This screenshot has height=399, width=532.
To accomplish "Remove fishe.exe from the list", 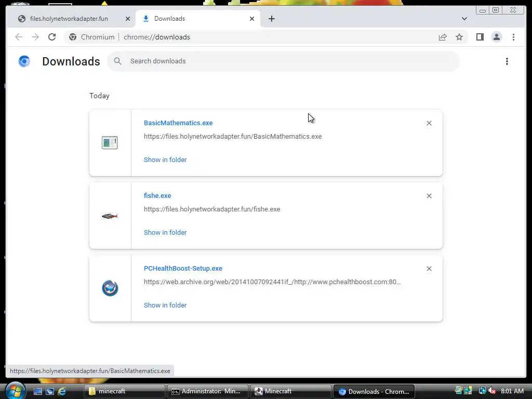I will pos(429,196).
